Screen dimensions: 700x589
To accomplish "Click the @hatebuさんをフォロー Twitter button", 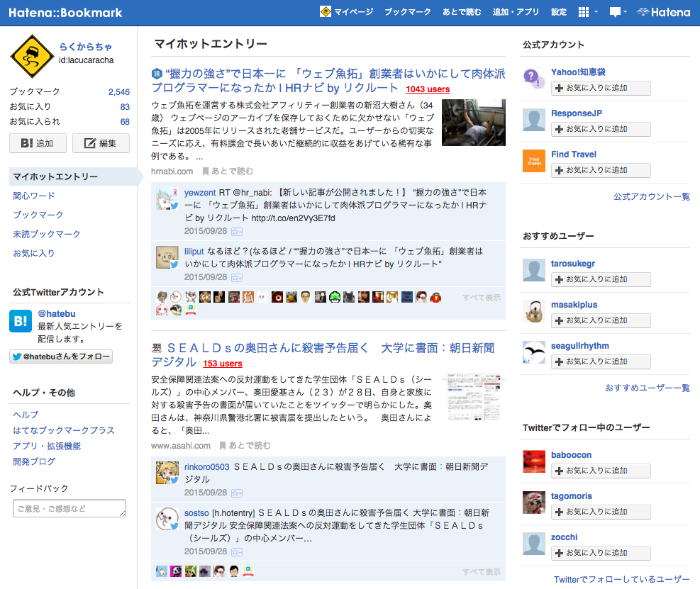I will (x=61, y=357).
